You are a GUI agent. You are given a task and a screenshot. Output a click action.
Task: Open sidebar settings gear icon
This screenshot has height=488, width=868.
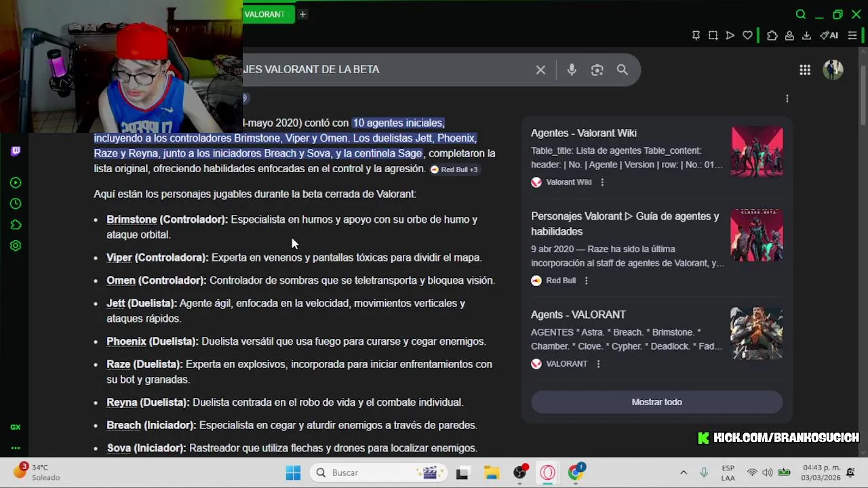tap(16, 245)
